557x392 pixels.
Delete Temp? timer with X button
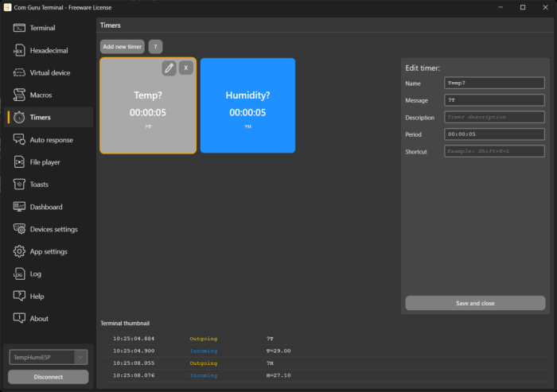[x=185, y=68]
